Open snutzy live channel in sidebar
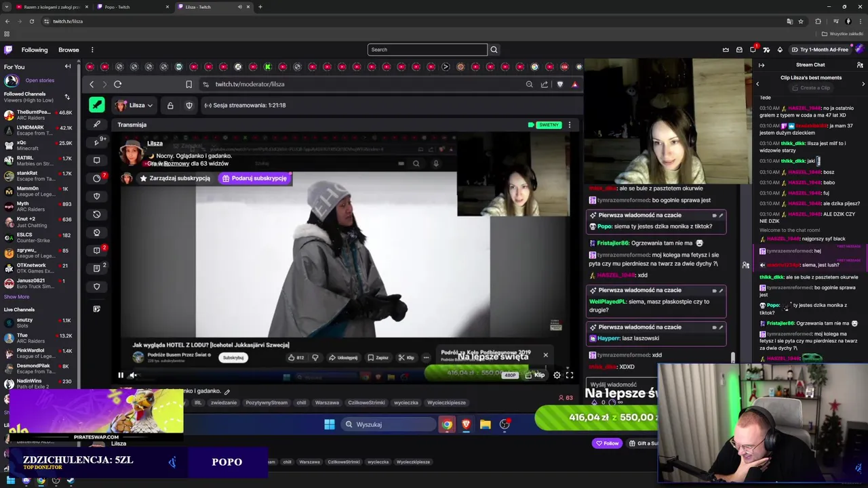 point(39,323)
